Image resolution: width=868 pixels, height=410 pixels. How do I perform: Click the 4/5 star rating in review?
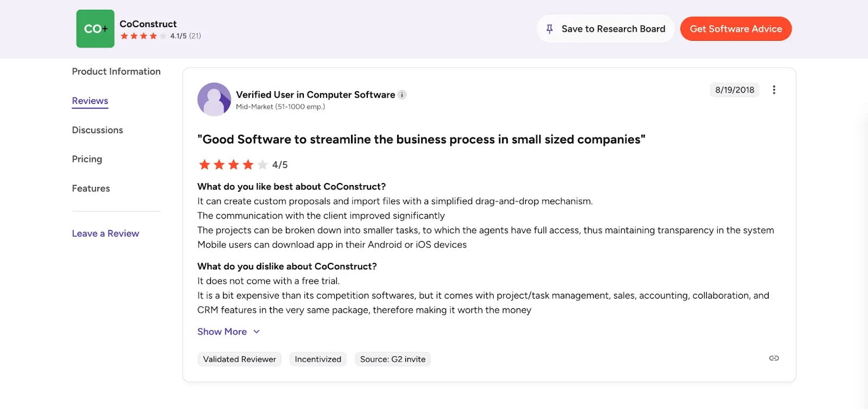233,165
